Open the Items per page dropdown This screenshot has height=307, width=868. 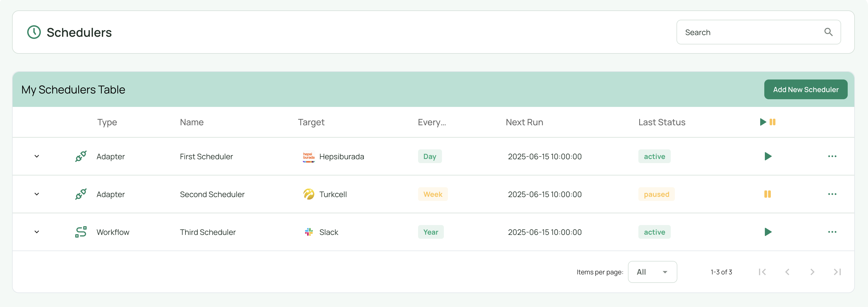652,272
